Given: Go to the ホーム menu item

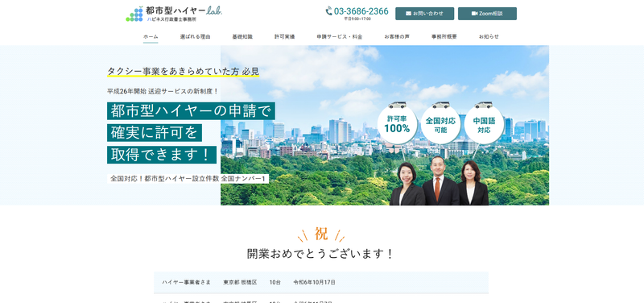Looking at the screenshot, I should click(151, 36).
